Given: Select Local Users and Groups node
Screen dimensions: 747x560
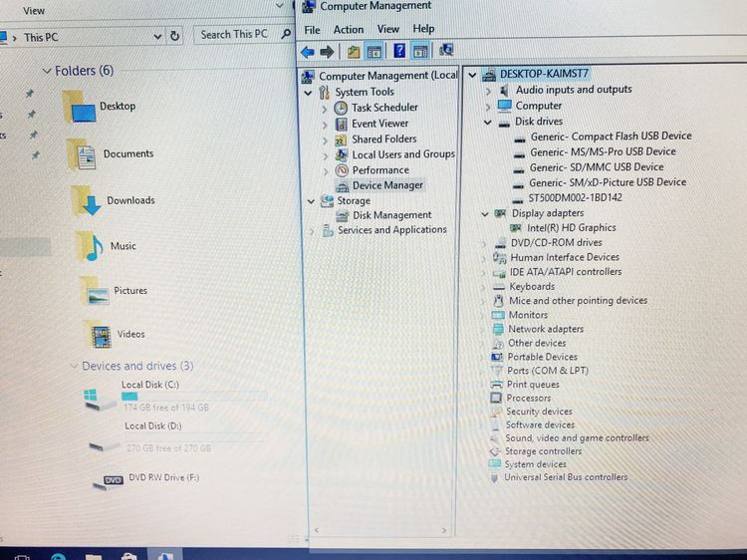Looking at the screenshot, I should point(403,154).
